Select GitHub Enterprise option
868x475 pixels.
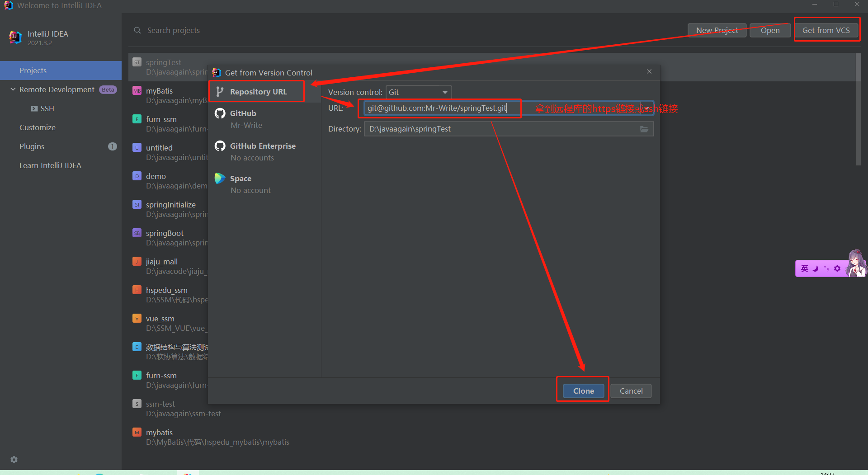point(264,151)
